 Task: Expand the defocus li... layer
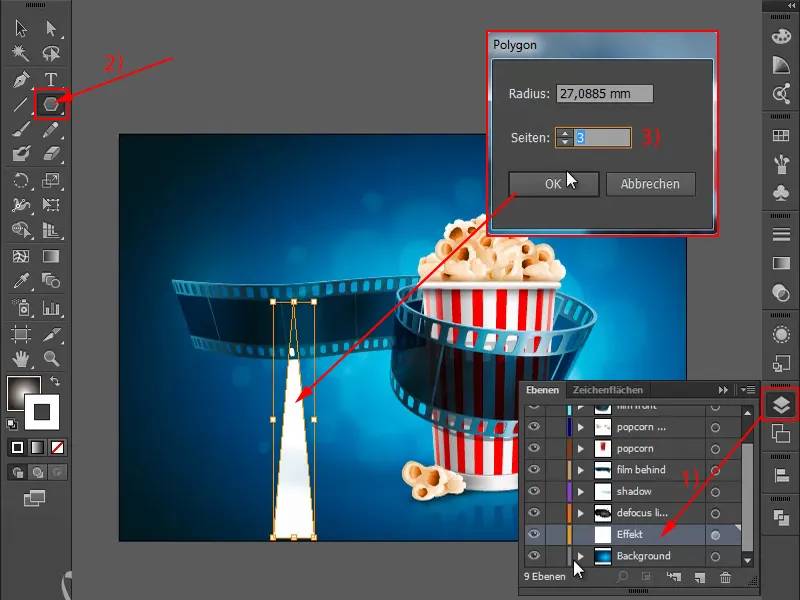[581, 513]
